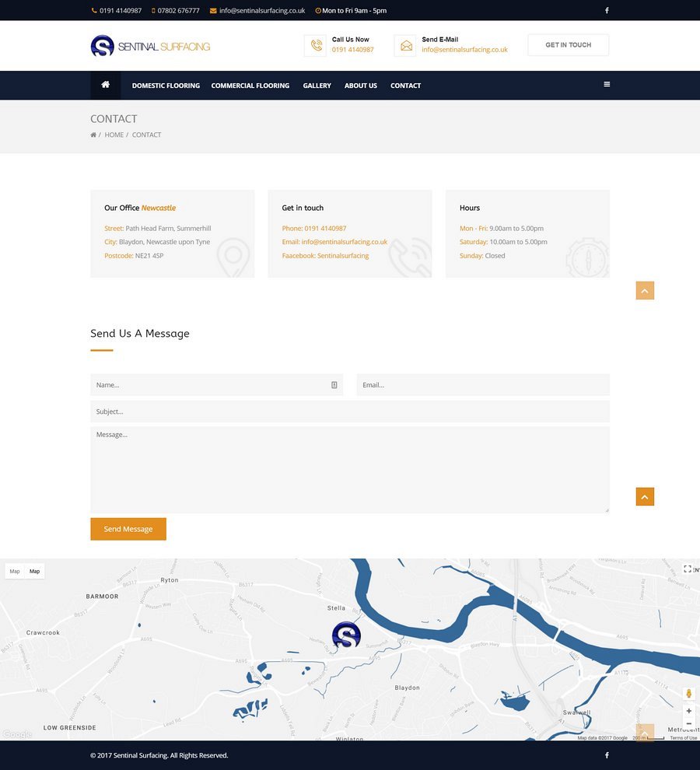The height and width of the screenshot is (770, 700).
Task: Focus the Name input field
Action: coord(210,385)
